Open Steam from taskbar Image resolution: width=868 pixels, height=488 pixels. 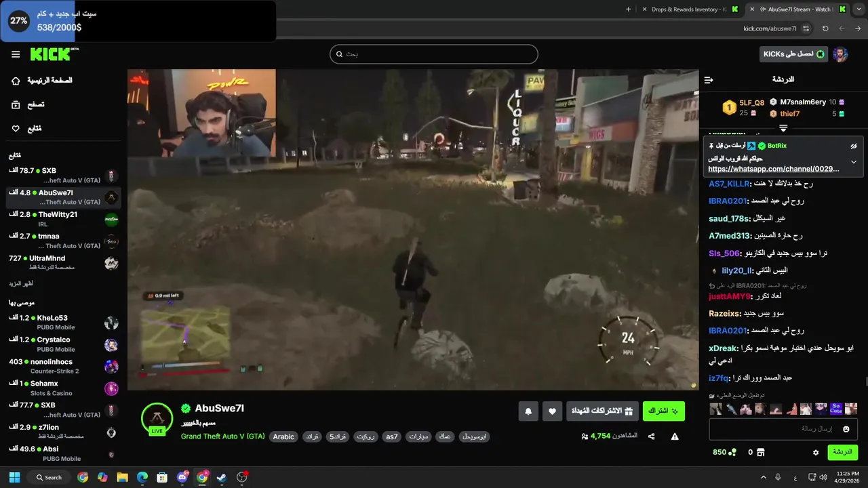click(x=222, y=477)
